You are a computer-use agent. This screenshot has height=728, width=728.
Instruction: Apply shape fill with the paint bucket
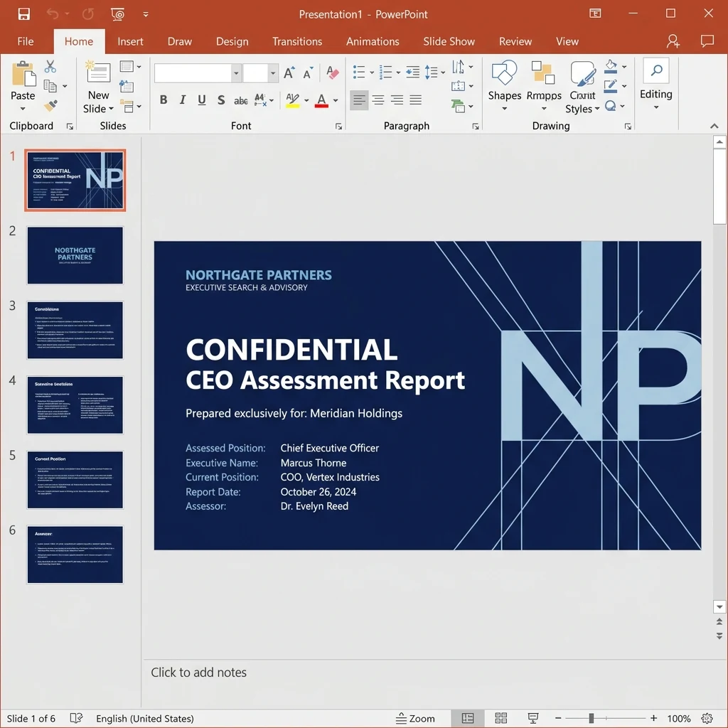click(x=611, y=66)
